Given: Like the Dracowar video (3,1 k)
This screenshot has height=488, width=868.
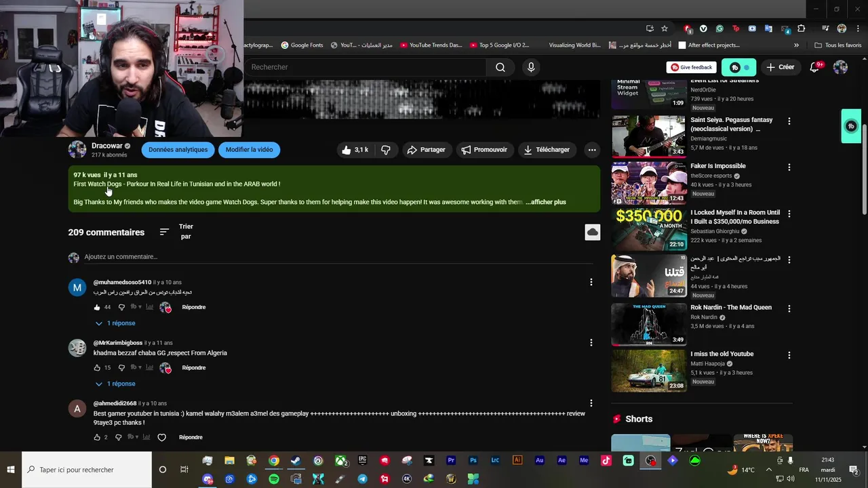Looking at the screenshot, I should [355, 150].
